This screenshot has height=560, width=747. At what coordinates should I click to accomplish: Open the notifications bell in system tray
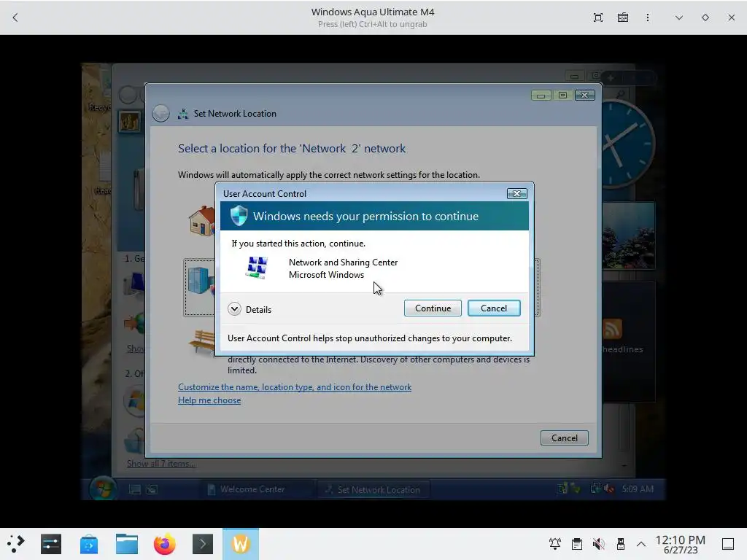tap(554, 544)
